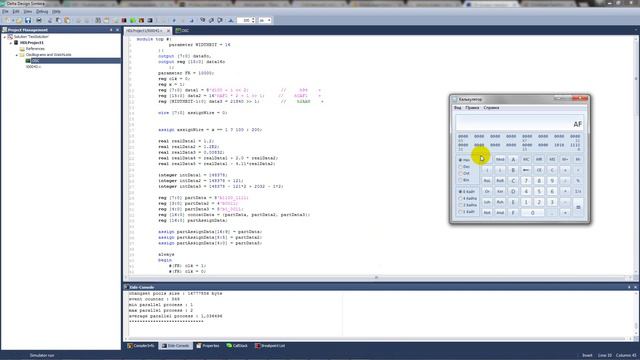Click the step into toolbar icon
Viewport: 640px width, 360px height.
click(202, 20)
